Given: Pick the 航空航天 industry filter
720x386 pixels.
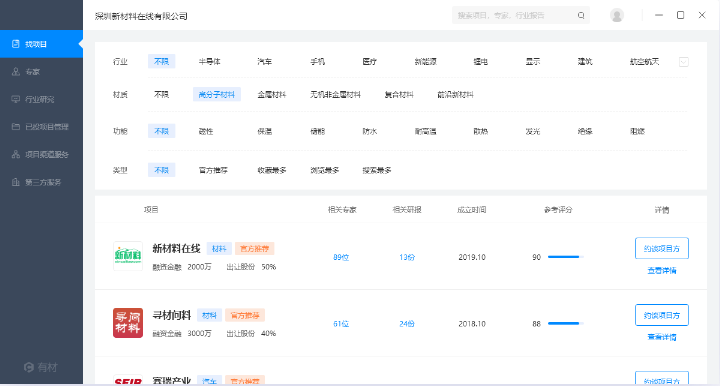Looking at the screenshot, I should (644, 62).
